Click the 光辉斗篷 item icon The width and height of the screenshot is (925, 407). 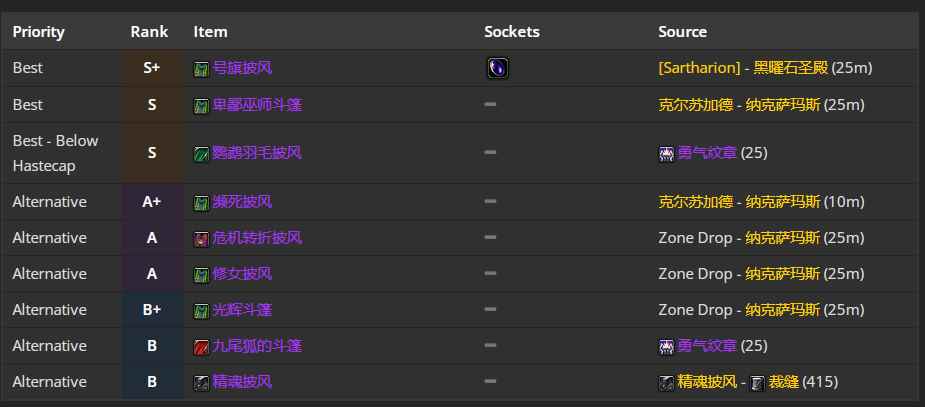tap(201, 310)
